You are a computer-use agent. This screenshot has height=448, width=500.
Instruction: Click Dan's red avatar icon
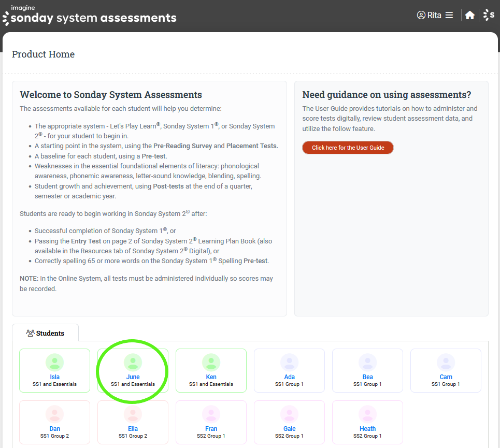point(55,414)
